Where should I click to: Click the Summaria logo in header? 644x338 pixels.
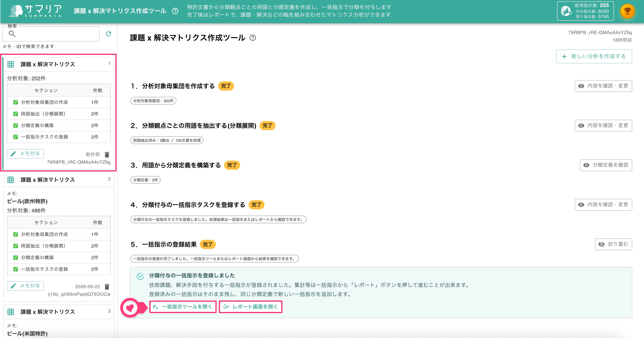pyautogui.click(x=35, y=11)
